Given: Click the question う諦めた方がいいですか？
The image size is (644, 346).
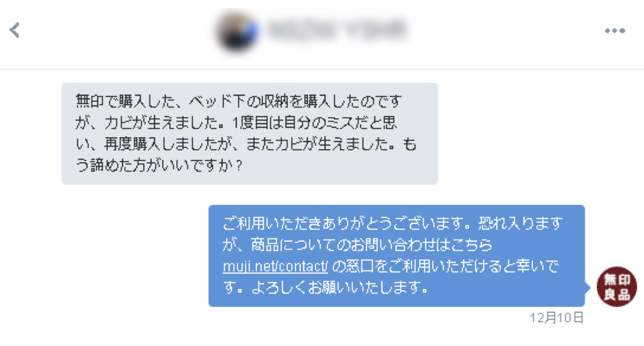Looking at the screenshot, I should pos(159,165).
